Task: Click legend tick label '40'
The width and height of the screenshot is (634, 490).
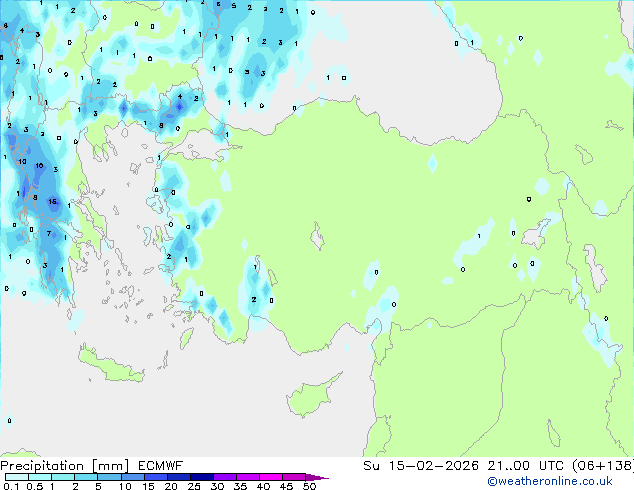Action: click(x=263, y=486)
